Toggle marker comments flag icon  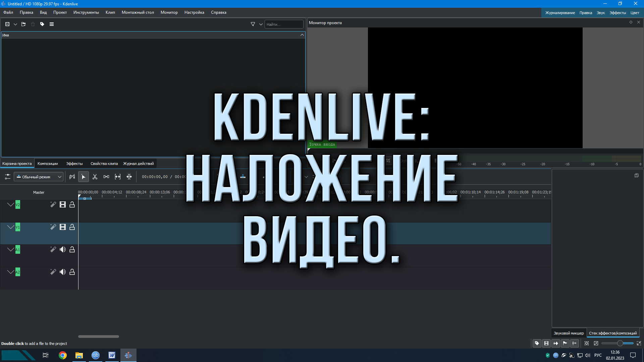pos(565,343)
